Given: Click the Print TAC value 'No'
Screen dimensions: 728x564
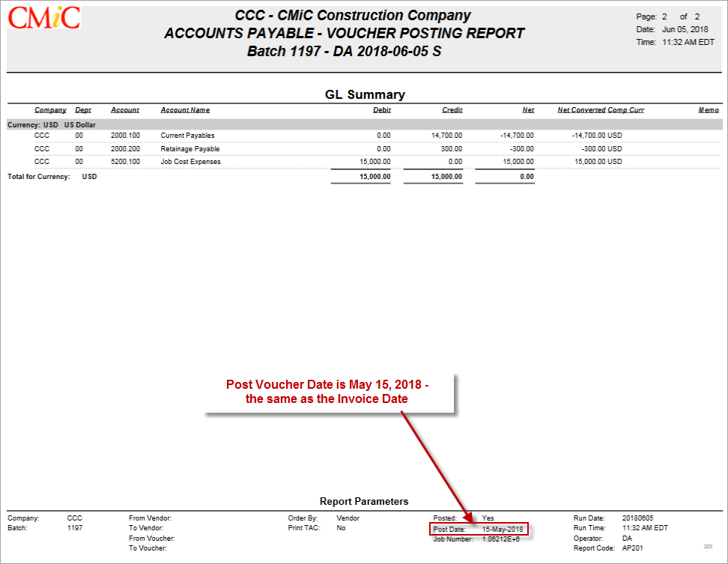Looking at the screenshot, I should point(342,528).
